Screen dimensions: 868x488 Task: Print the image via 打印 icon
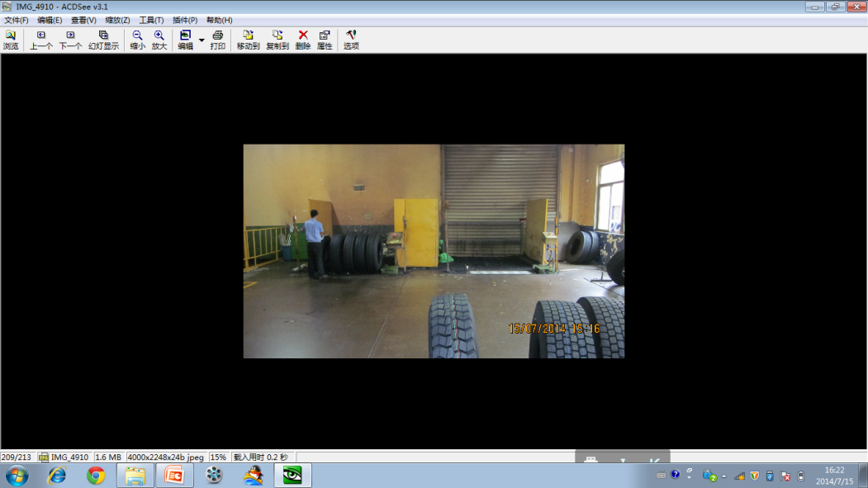(x=217, y=40)
